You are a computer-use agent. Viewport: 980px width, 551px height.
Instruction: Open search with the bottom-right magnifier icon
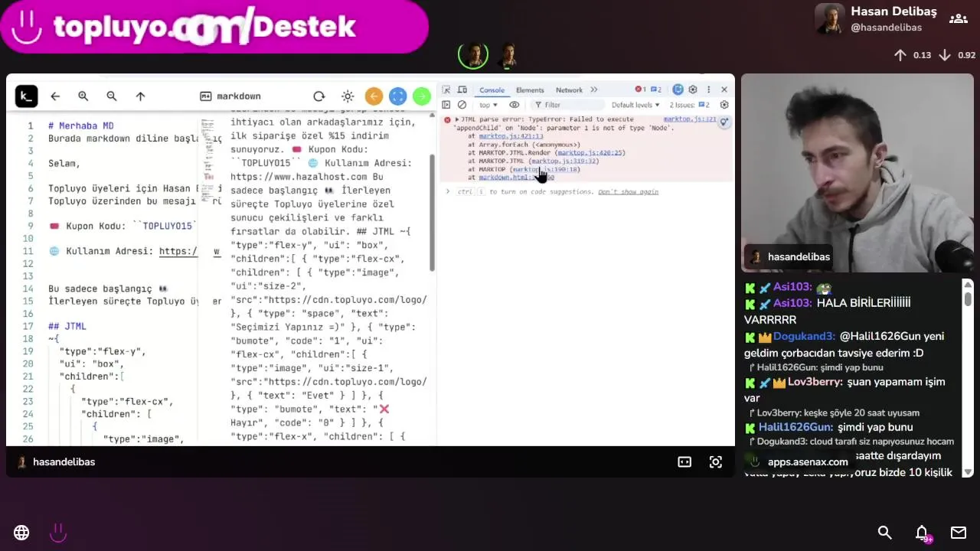coord(885,533)
